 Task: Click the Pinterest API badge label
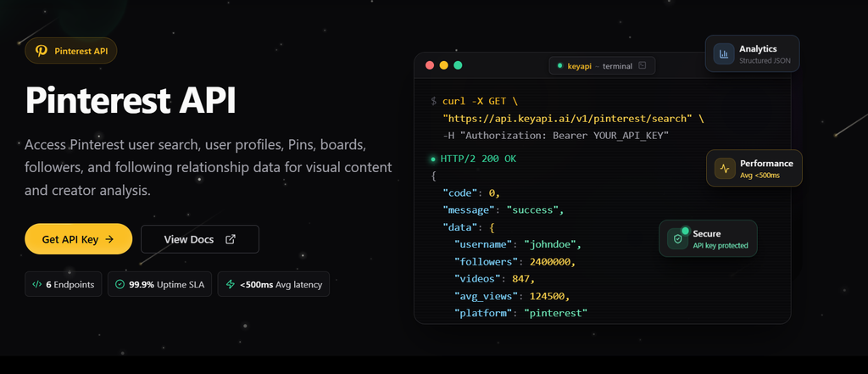point(81,51)
